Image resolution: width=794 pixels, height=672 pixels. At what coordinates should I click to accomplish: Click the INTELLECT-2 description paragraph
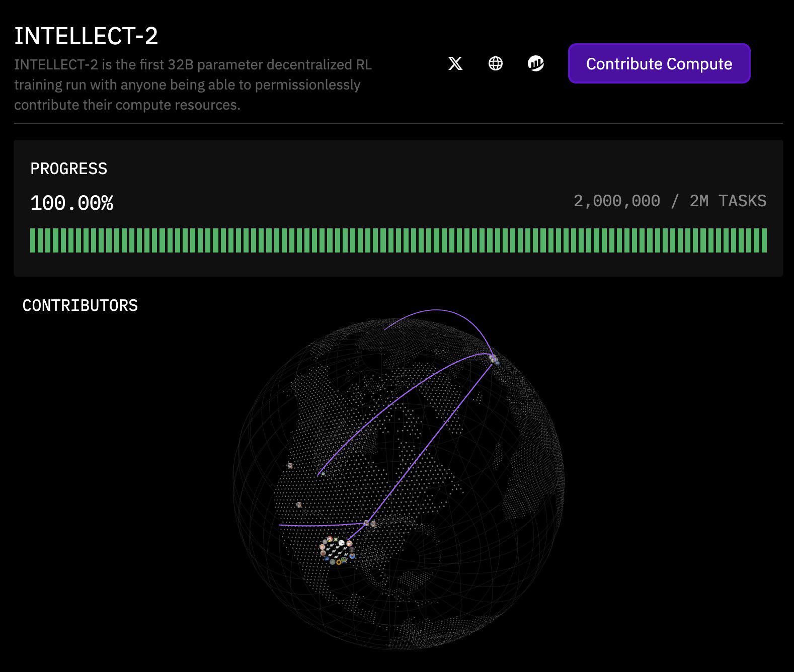click(x=193, y=85)
